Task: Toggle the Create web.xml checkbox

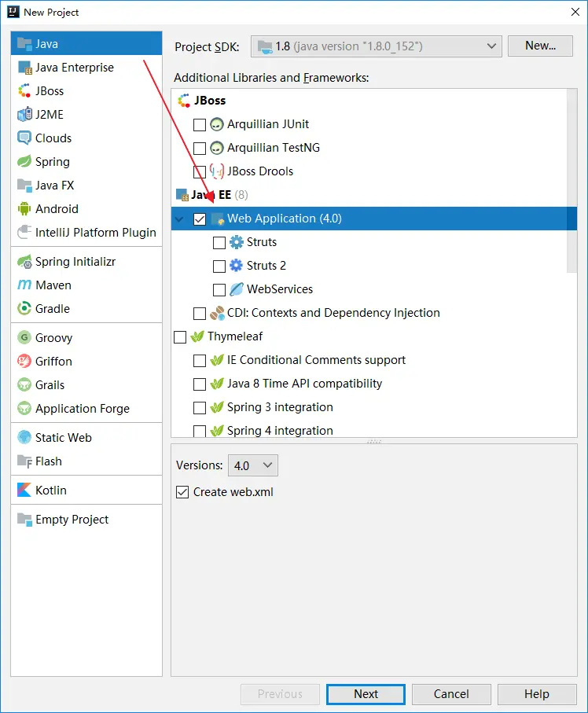Action: click(182, 492)
